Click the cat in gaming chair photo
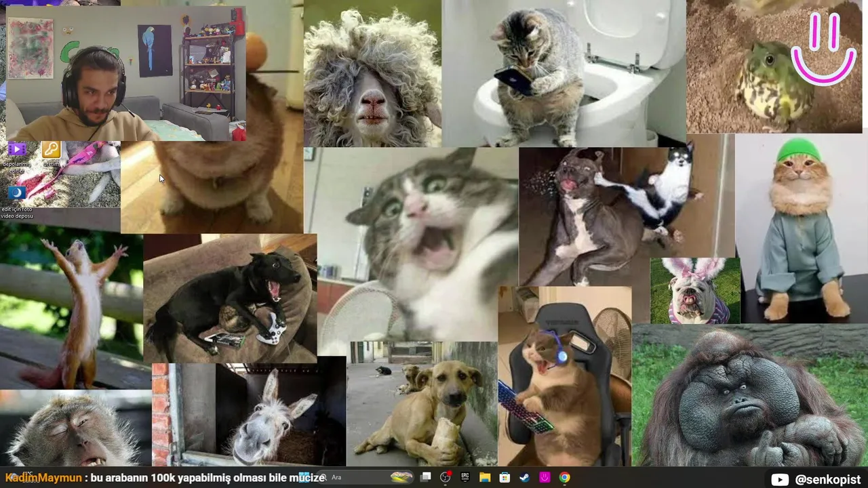 (x=565, y=376)
